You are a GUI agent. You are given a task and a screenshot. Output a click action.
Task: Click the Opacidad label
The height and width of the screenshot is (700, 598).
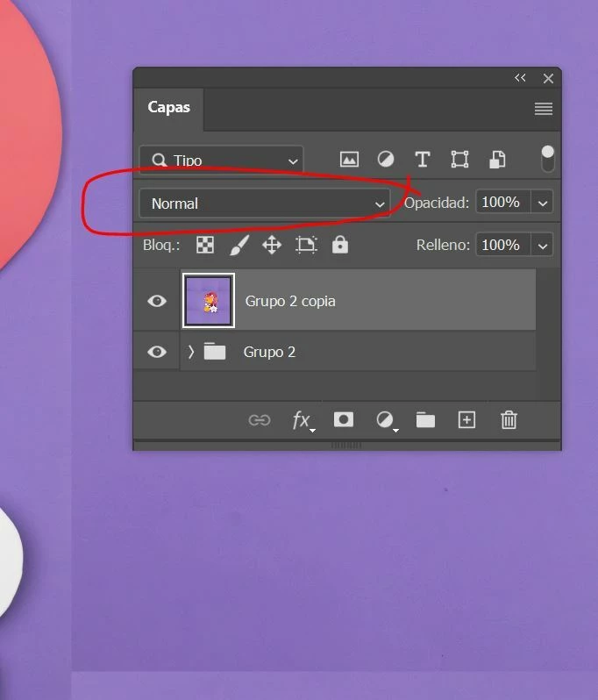point(437,203)
